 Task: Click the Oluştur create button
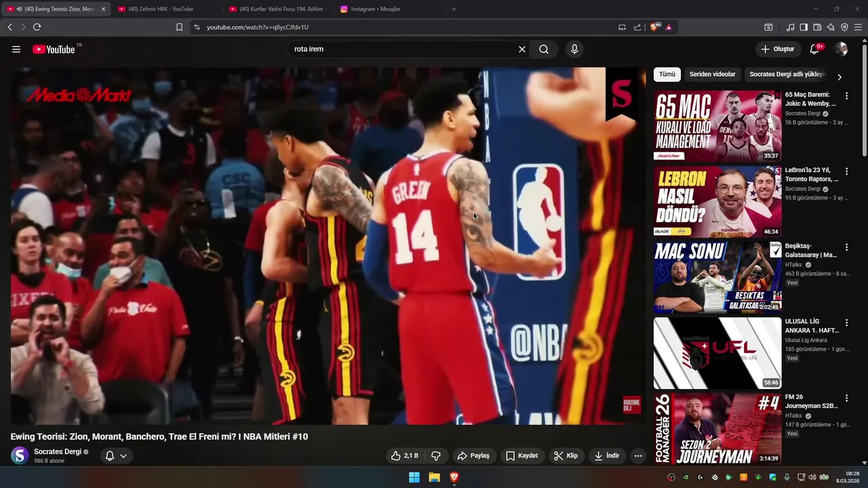pyautogui.click(x=777, y=49)
